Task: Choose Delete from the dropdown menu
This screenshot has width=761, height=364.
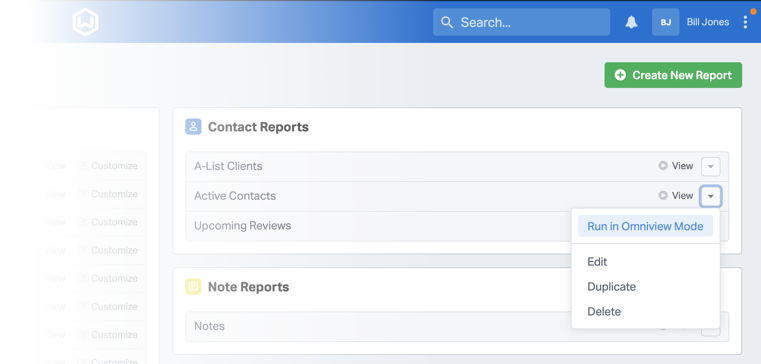Action: click(x=604, y=312)
